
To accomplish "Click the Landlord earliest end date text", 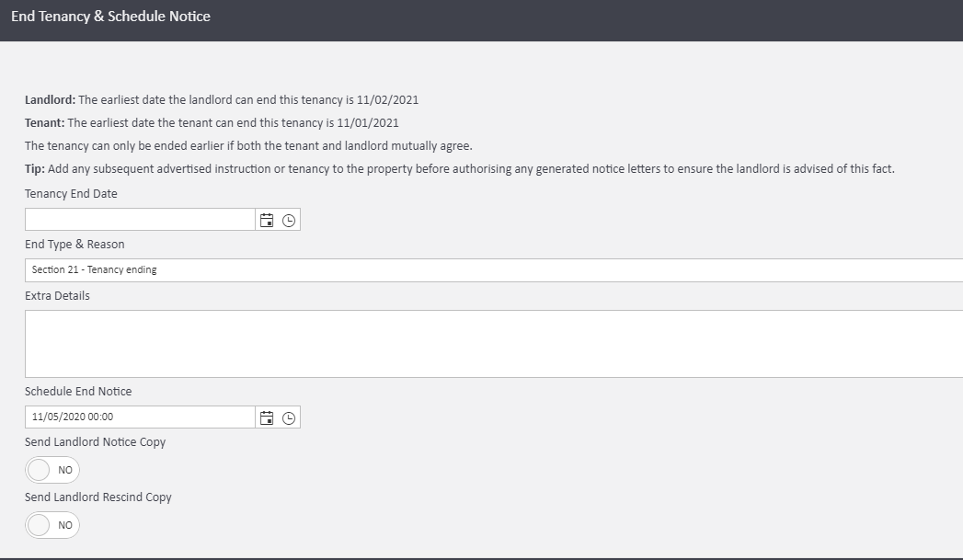I will point(222,99).
